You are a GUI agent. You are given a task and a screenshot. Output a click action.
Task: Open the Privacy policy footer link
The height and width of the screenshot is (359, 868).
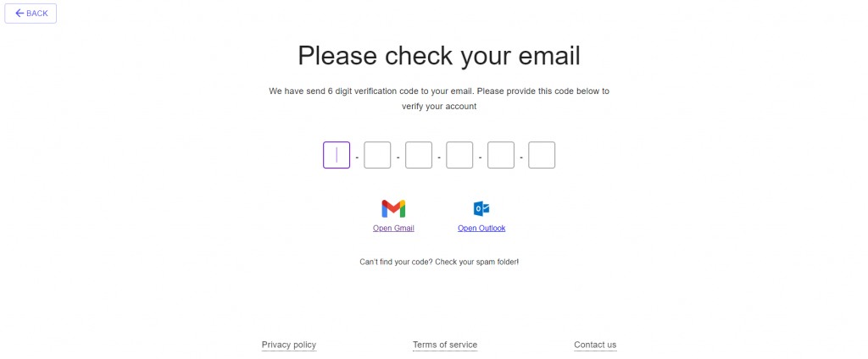click(x=289, y=345)
